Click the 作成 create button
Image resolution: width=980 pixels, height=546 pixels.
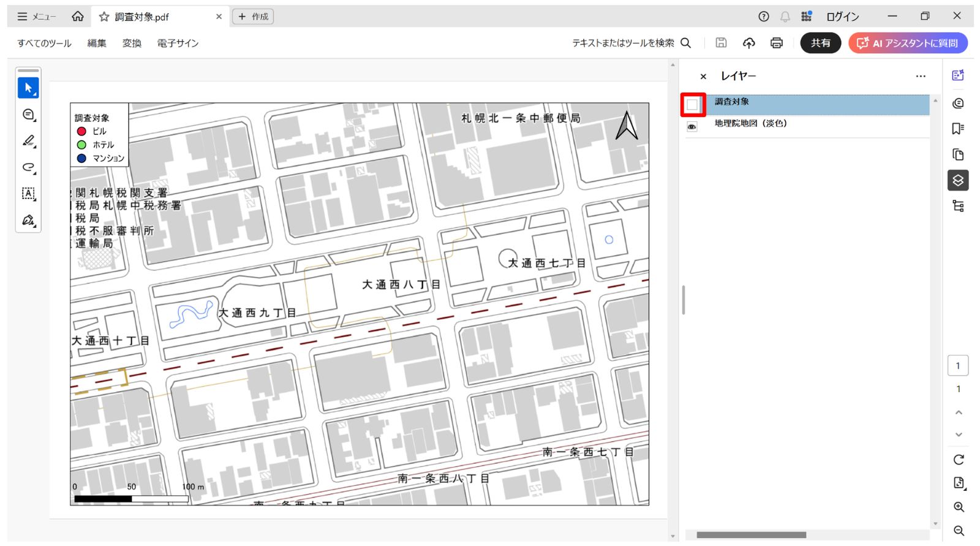(x=253, y=17)
